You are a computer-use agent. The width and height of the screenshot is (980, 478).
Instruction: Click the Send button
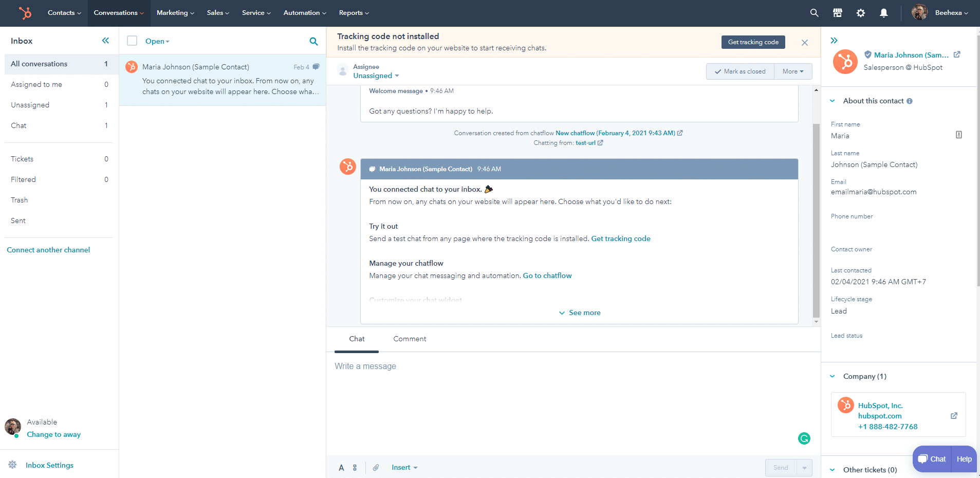[781, 468]
